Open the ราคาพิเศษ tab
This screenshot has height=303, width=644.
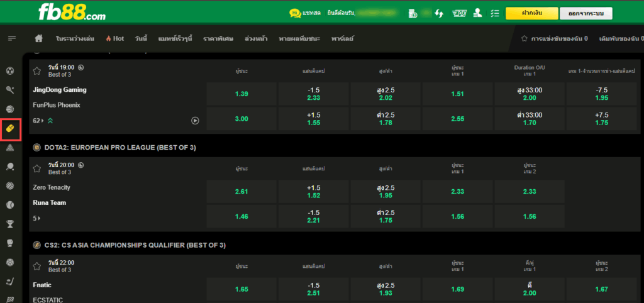pos(218,38)
